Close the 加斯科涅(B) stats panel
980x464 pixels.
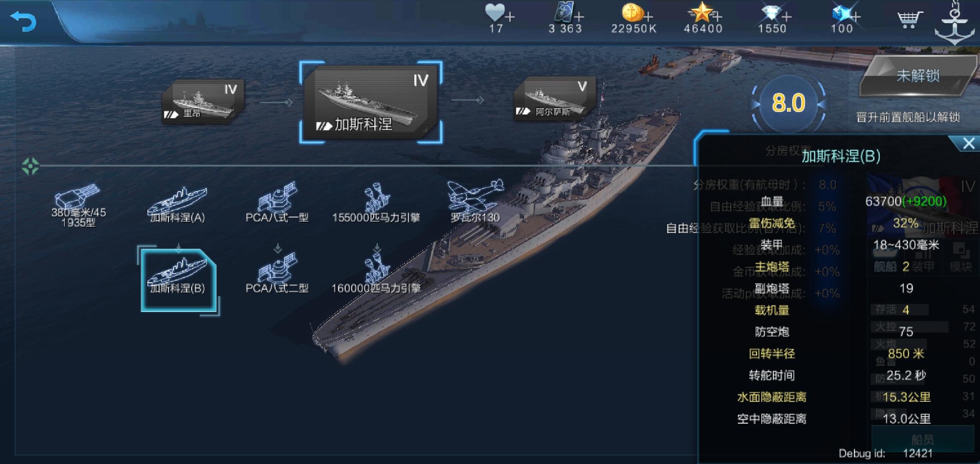pos(968,143)
